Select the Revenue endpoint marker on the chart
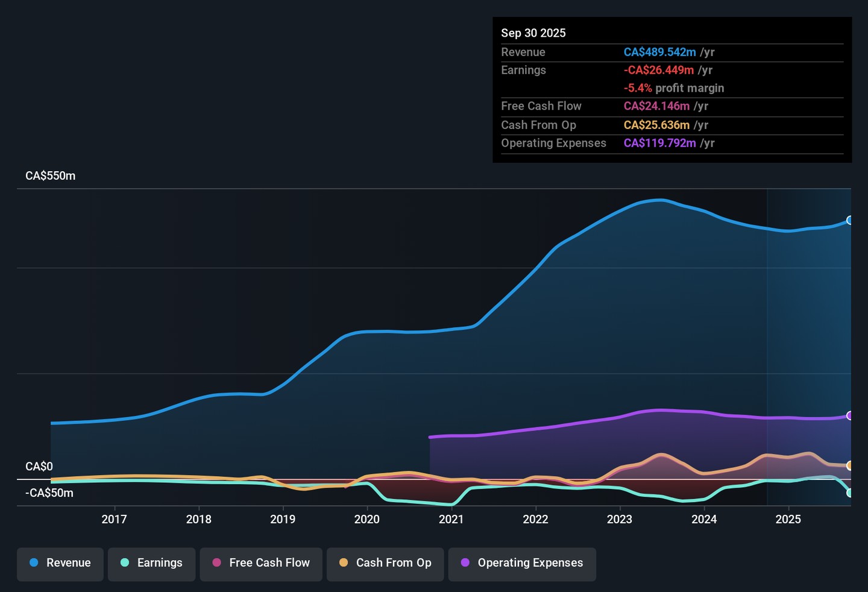 pyautogui.click(x=850, y=220)
